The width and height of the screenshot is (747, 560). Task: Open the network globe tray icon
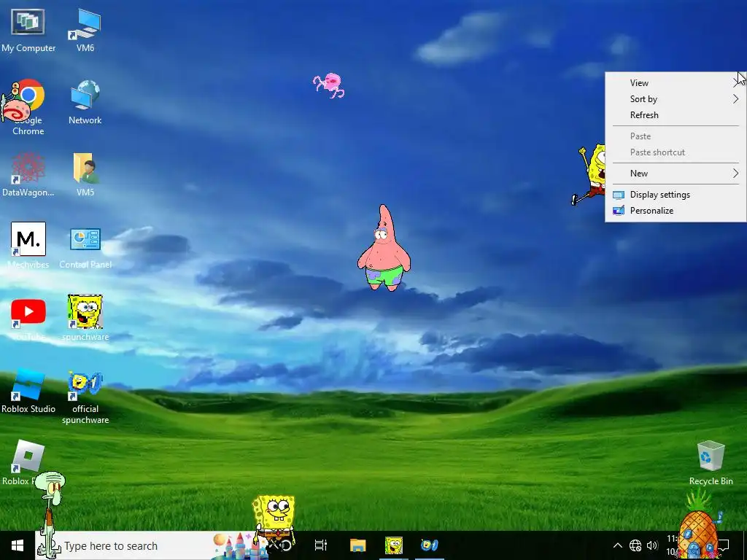[635, 545]
